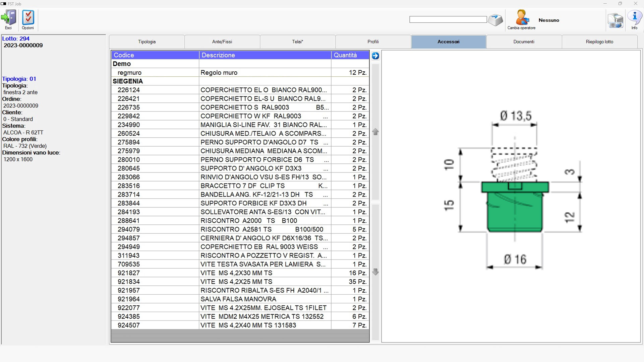Go to the Riepilogo lotto tab

pos(599,42)
